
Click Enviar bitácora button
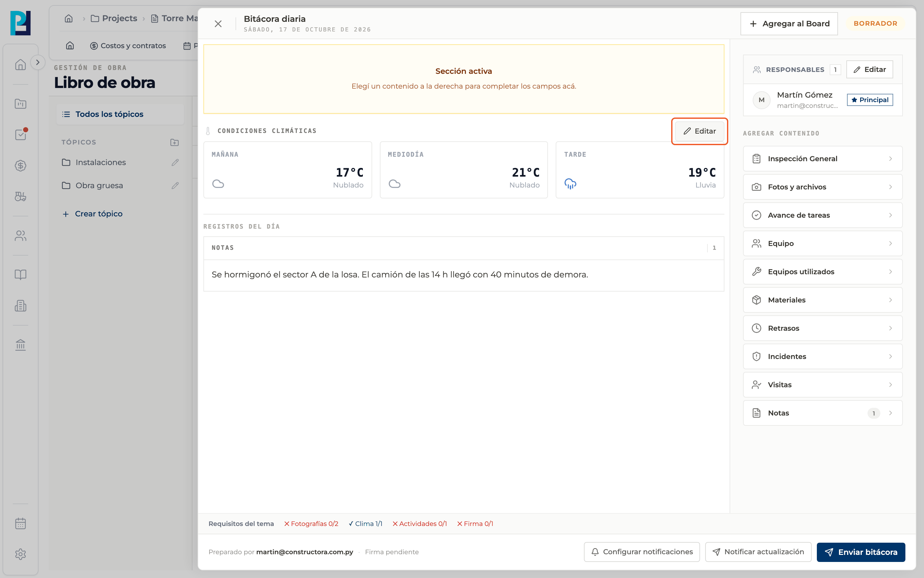(x=860, y=552)
